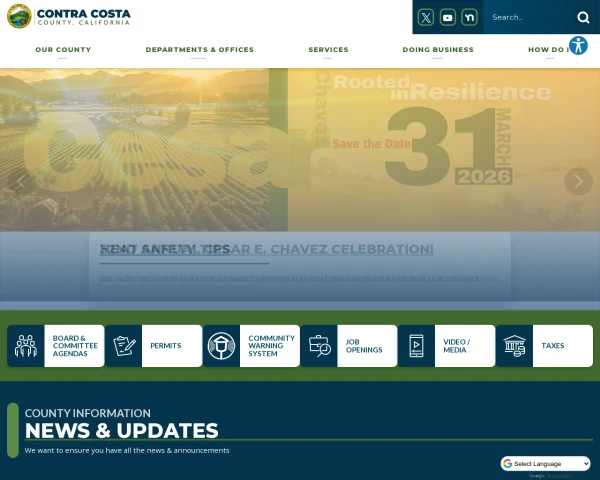Open the YouTube social icon
This screenshot has height=480, width=600.
click(447, 17)
